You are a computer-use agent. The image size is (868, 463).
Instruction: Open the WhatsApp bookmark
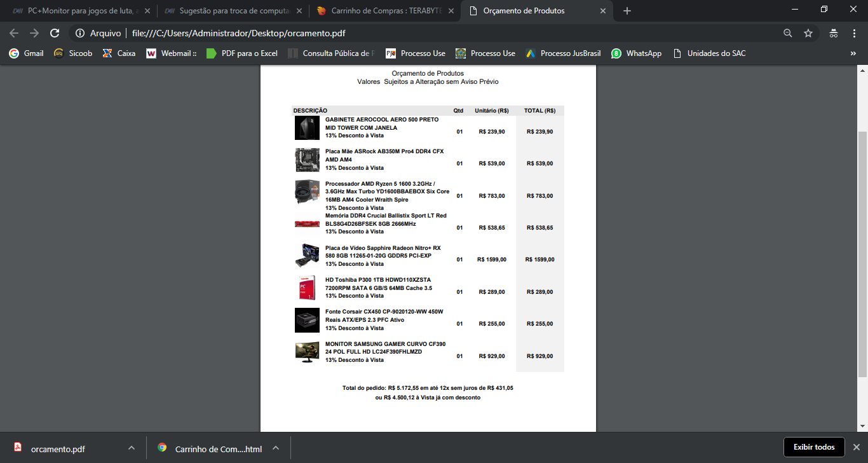click(637, 53)
